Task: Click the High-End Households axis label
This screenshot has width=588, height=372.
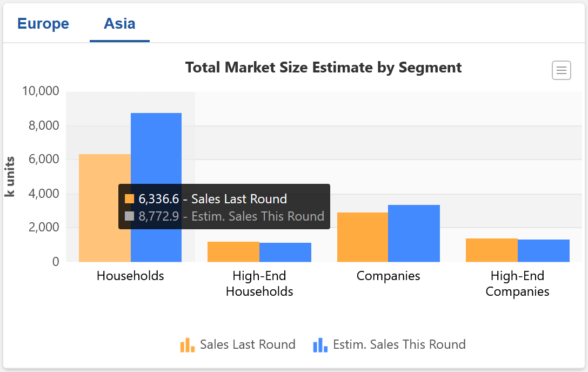Action: [259, 284]
